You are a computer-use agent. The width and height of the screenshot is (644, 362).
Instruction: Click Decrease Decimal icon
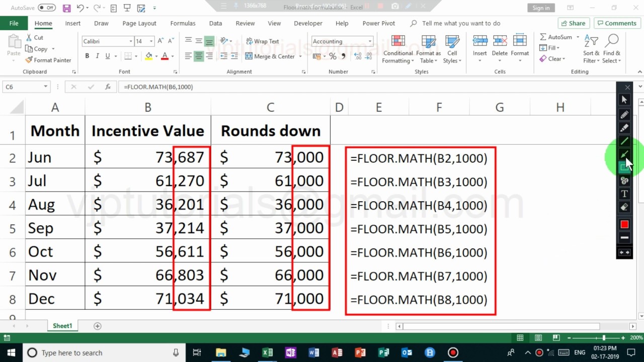(x=368, y=56)
